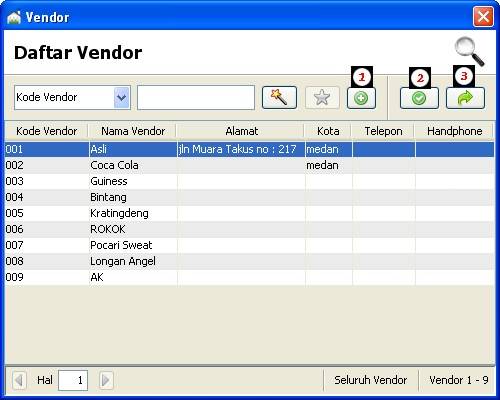Select the Pocari Sweat vendor row

tap(249, 245)
